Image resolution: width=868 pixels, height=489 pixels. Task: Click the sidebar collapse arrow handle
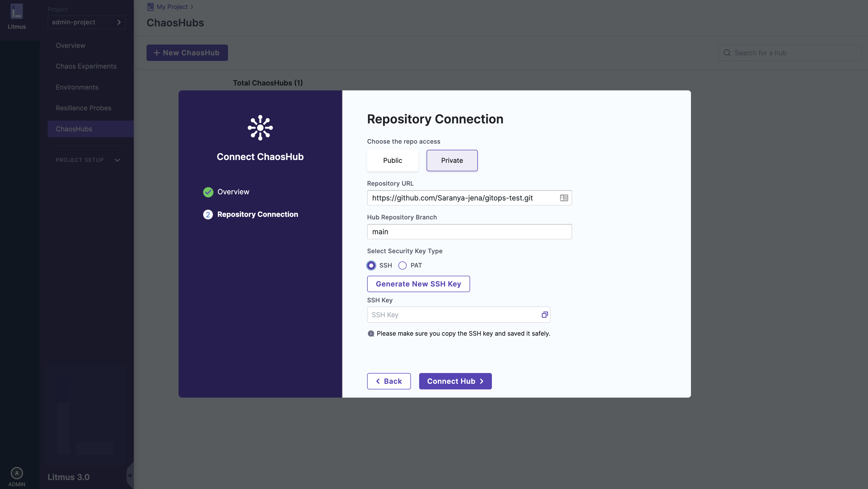130,475
